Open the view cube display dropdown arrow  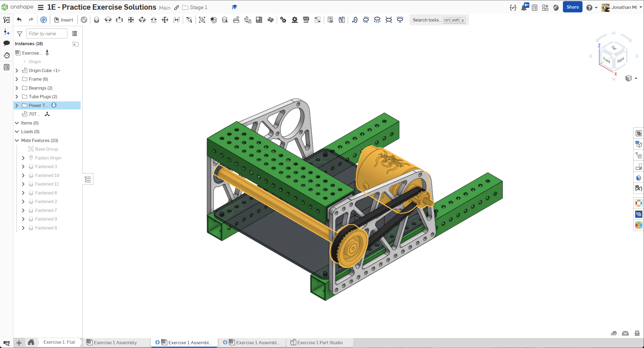tap(636, 78)
